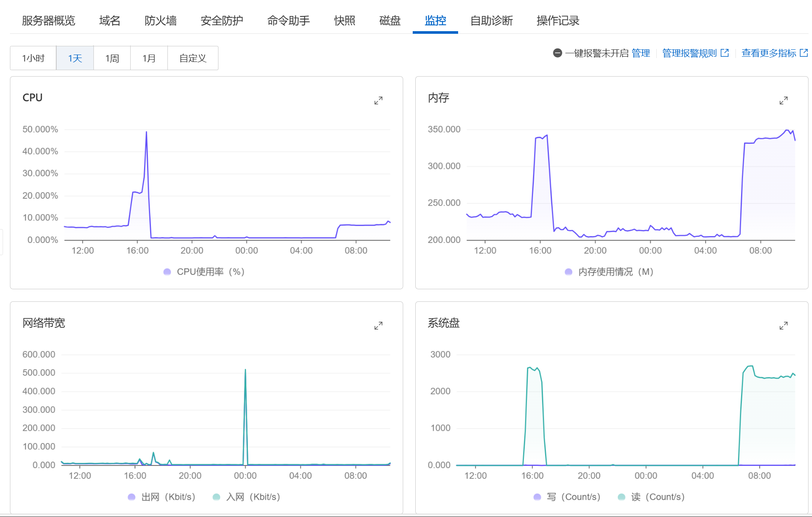Open the 自定义 time range picker
812x517 pixels.
coord(193,58)
